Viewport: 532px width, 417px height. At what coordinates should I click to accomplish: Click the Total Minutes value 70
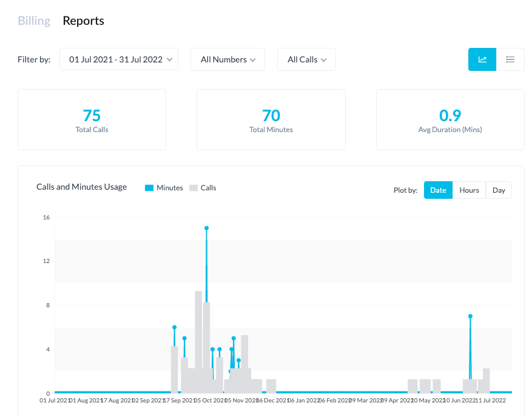tap(271, 115)
